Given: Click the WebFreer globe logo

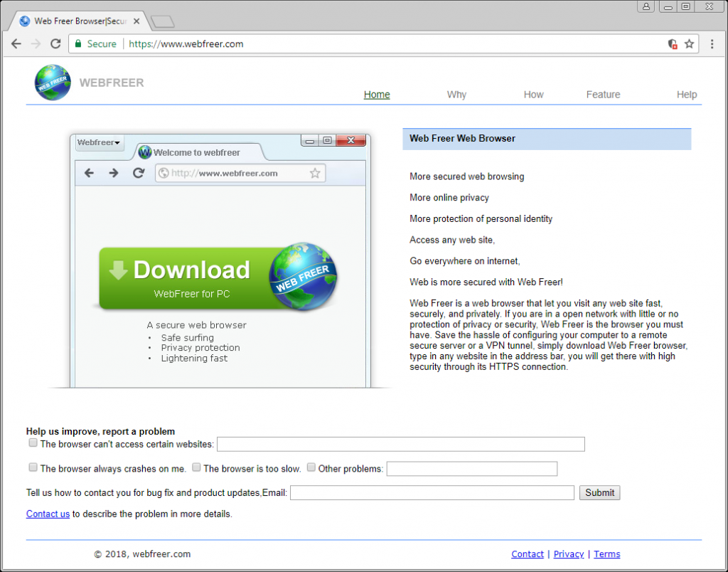Looking at the screenshot, I should (53, 83).
